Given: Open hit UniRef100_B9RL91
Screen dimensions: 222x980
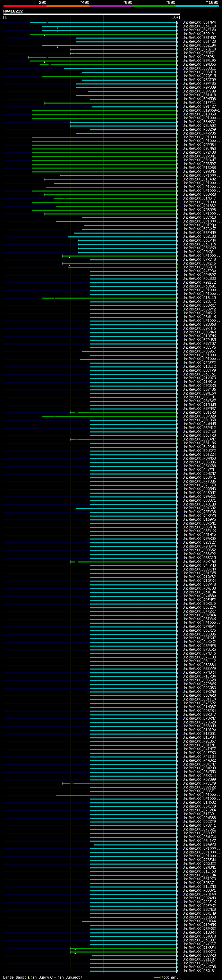Looking at the screenshot, I should coord(199,34).
